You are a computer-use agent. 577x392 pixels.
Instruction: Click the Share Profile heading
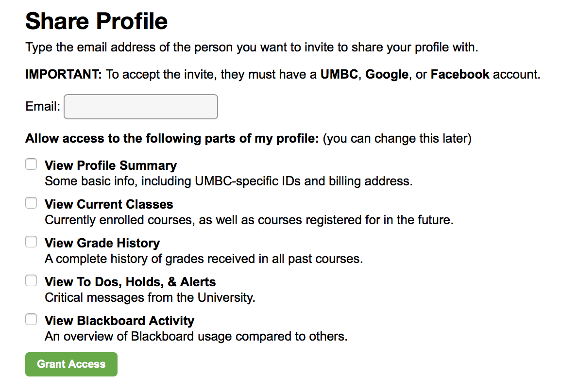(x=97, y=21)
